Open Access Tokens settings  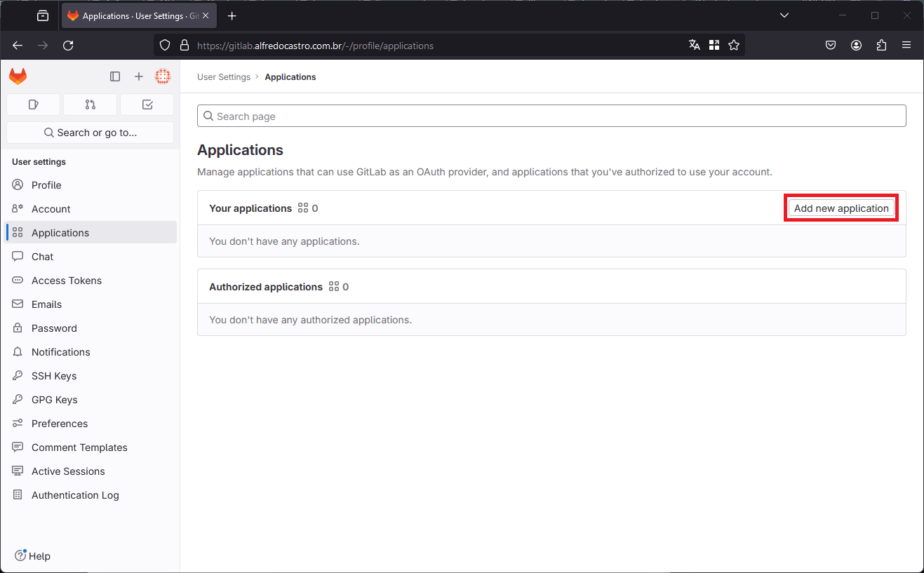pyautogui.click(x=91, y=281)
